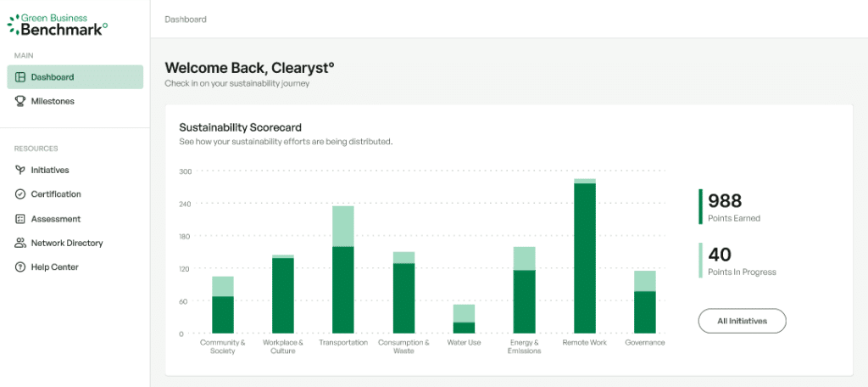Click the dark green Points Earned swatch
This screenshot has height=387, width=868.
point(700,206)
